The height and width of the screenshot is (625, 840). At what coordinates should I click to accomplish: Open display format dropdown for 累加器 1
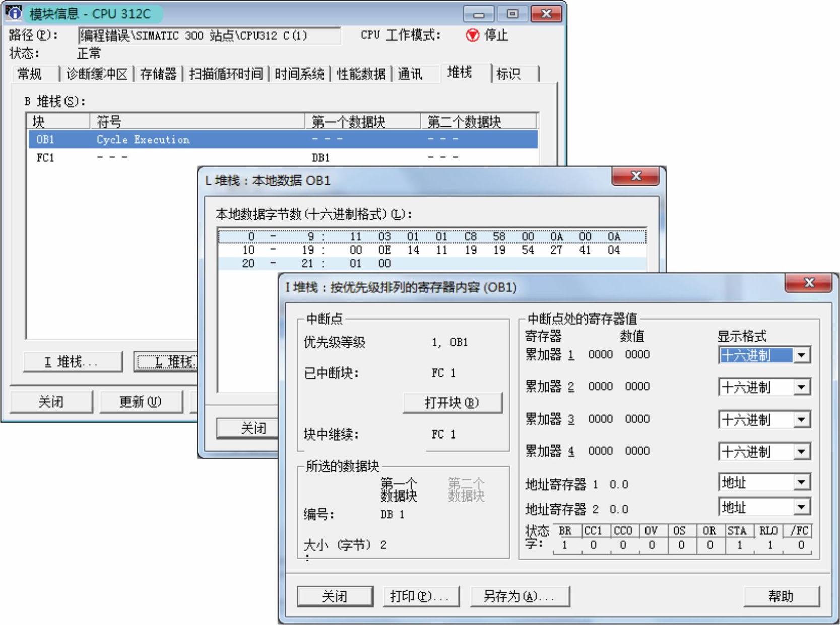801,355
